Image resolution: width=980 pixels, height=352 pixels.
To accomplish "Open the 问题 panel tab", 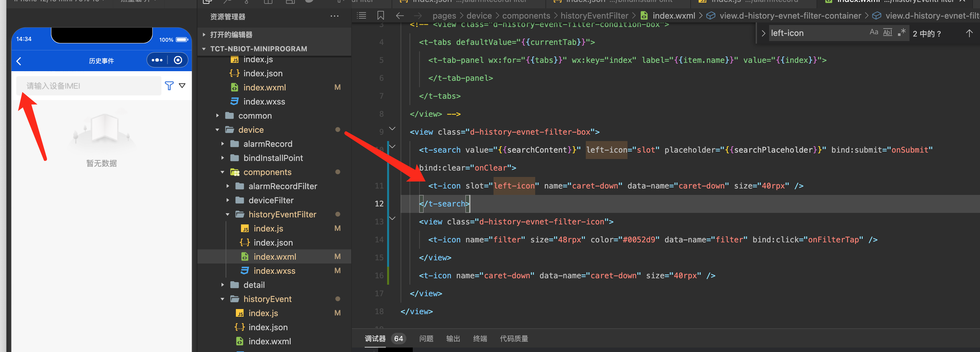I will [426, 338].
